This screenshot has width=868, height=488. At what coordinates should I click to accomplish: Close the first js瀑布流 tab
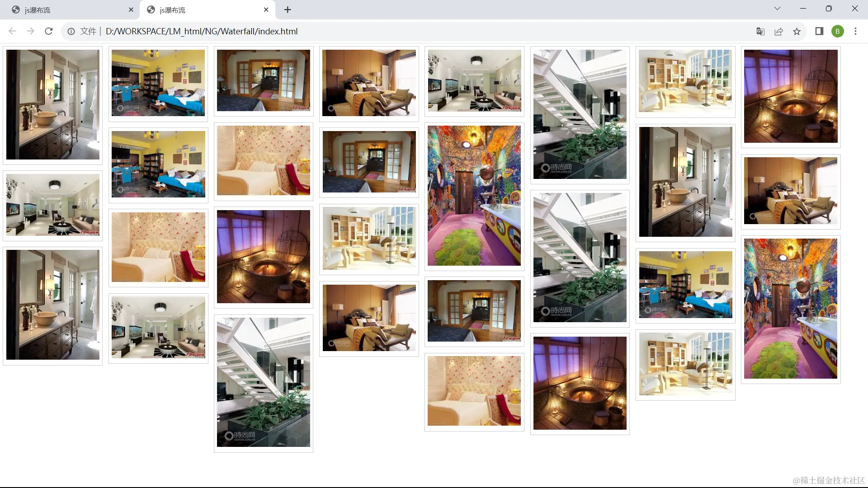(x=131, y=9)
